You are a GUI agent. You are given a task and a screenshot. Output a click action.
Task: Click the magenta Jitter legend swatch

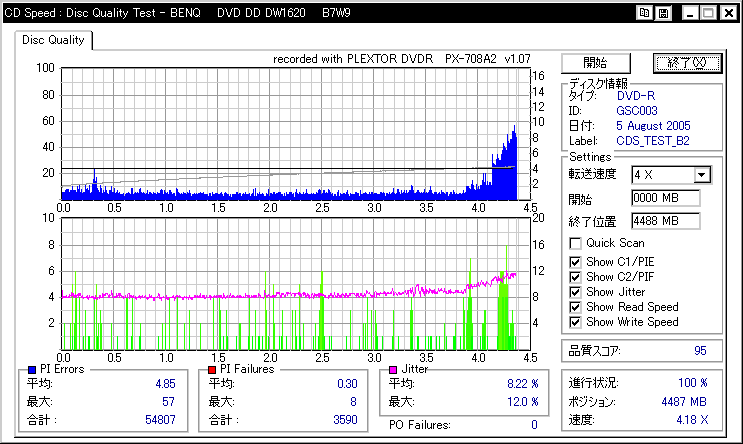coord(393,370)
